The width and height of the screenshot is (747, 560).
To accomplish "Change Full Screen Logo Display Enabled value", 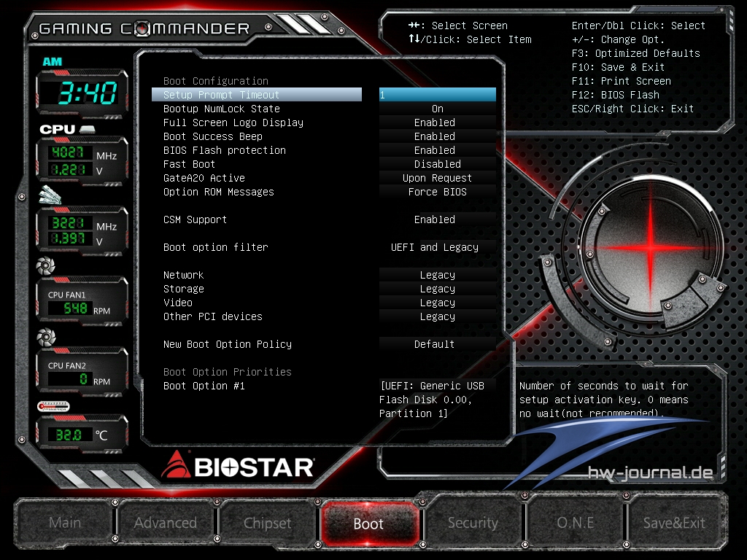I will coord(438,122).
